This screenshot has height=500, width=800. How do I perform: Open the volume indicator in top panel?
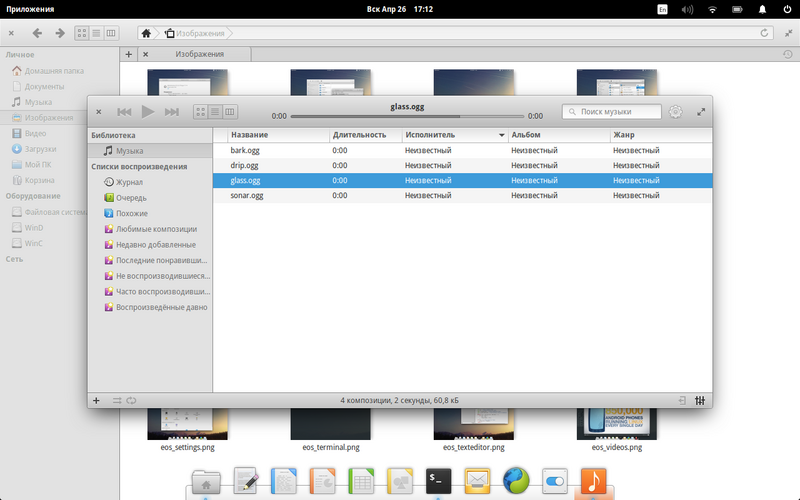(687, 9)
